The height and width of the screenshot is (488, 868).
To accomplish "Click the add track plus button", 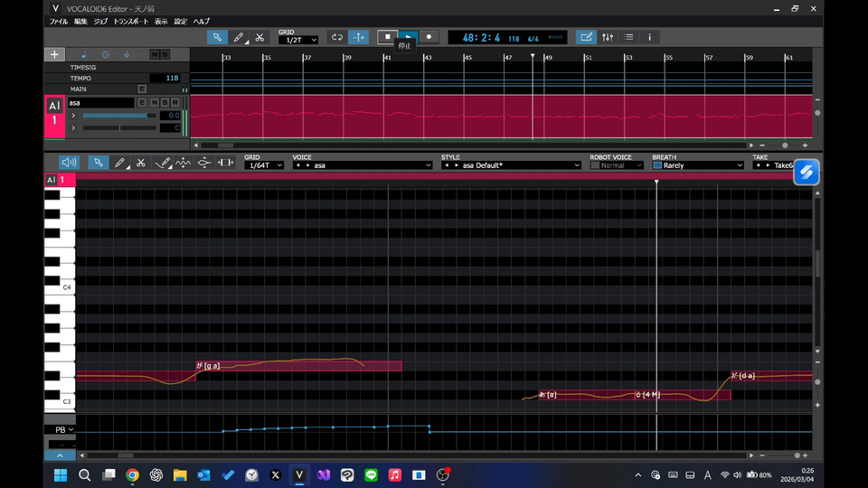I will coord(54,55).
